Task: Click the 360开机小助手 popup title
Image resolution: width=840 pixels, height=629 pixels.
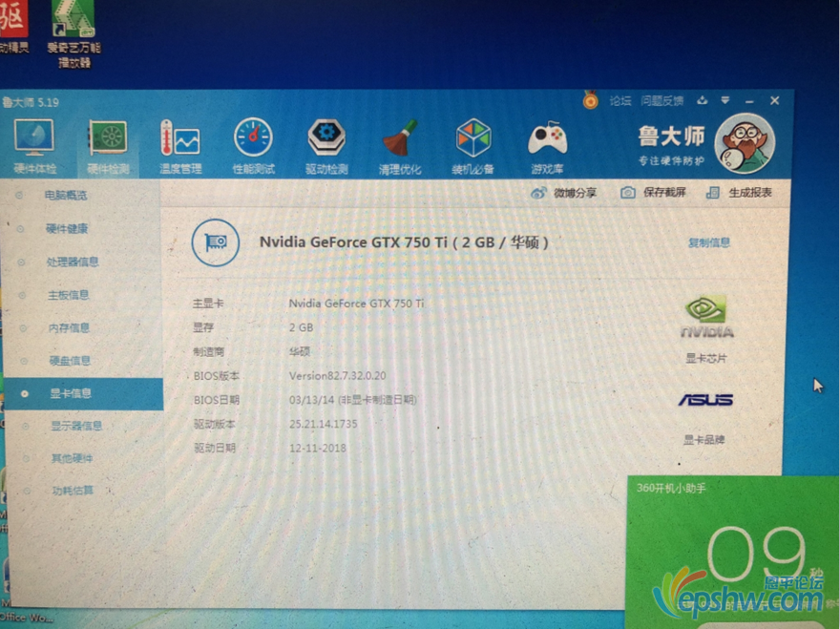Action: point(671,488)
